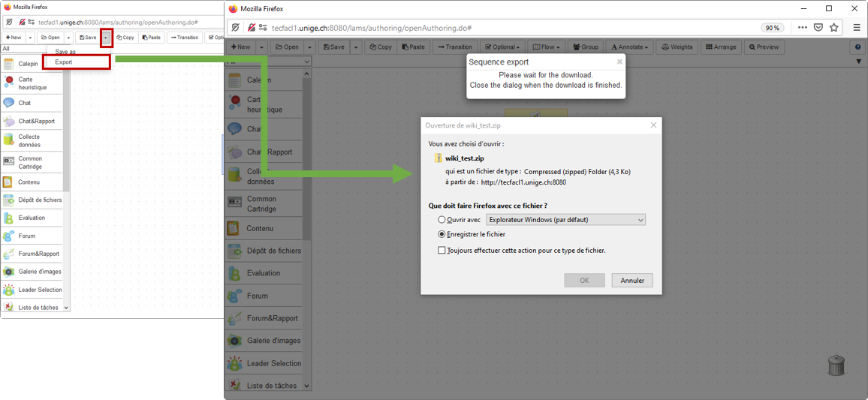
Task: Click the black triangle below help icon
Action: [x=858, y=62]
